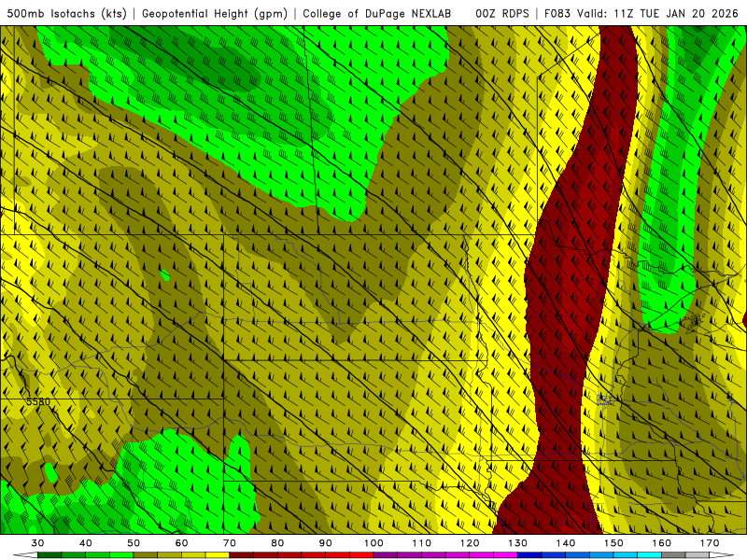Click the 110 knot legend label
This screenshot has width=747, height=560.
click(422, 543)
